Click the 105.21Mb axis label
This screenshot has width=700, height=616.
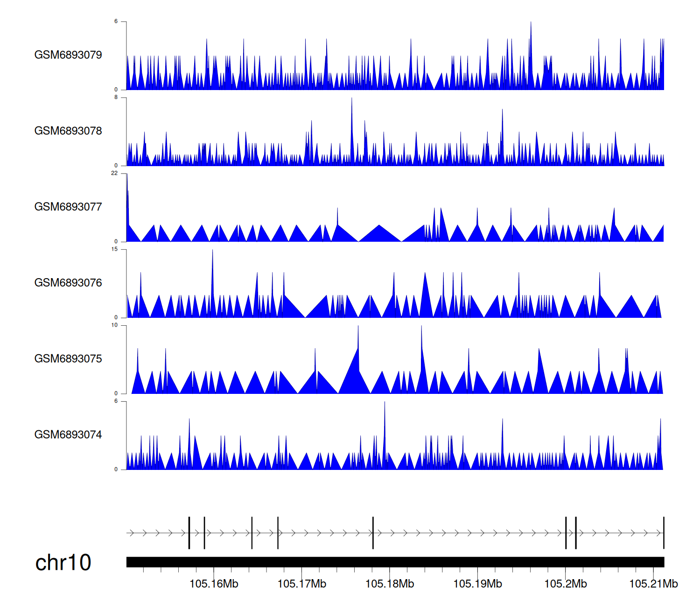(653, 584)
